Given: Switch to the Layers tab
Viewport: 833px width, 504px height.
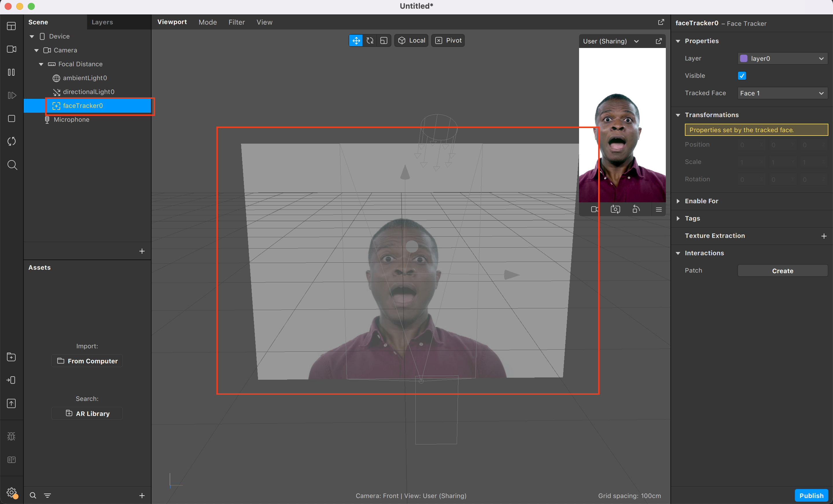Looking at the screenshot, I should (x=102, y=22).
